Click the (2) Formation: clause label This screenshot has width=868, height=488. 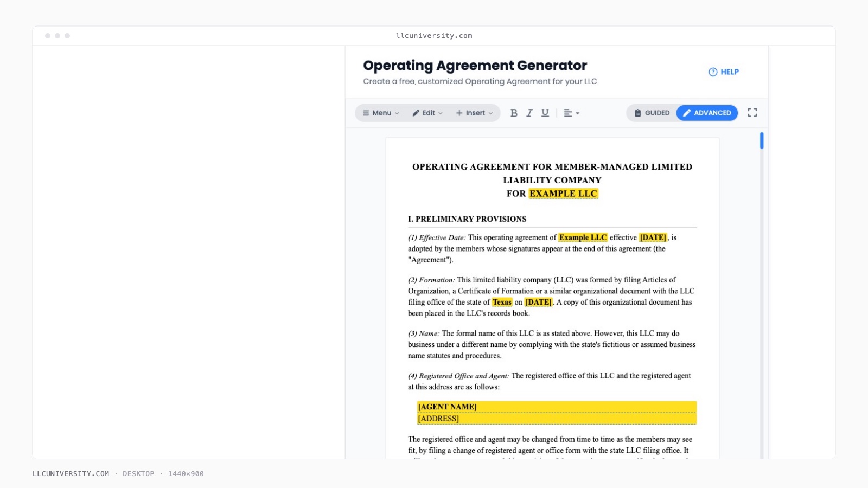click(431, 280)
